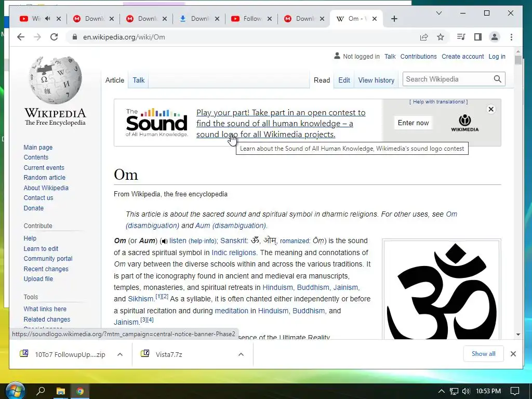Select the Edit tab

click(344, 80)
